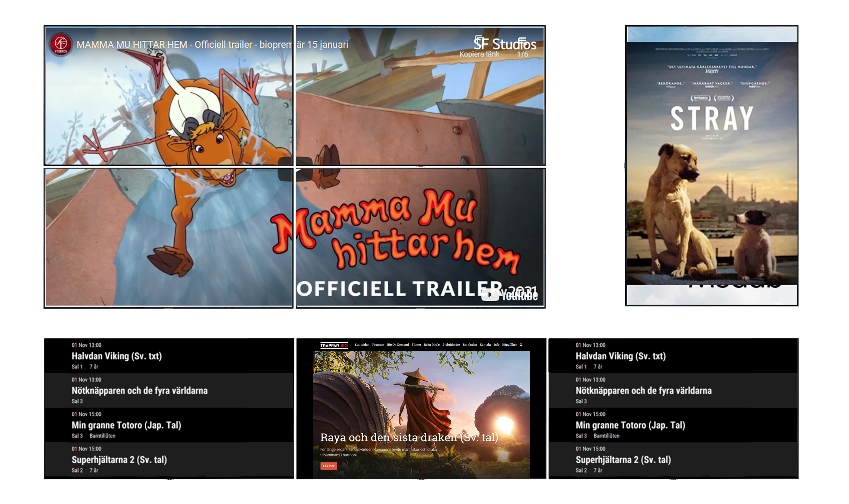Go to Startsidan in the navigation
The image size is (849, 504).
pos(362,345)
